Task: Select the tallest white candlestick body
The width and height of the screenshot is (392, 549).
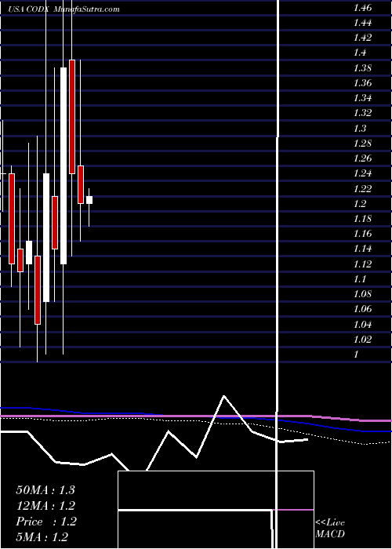Action: (x=64, y=165)
